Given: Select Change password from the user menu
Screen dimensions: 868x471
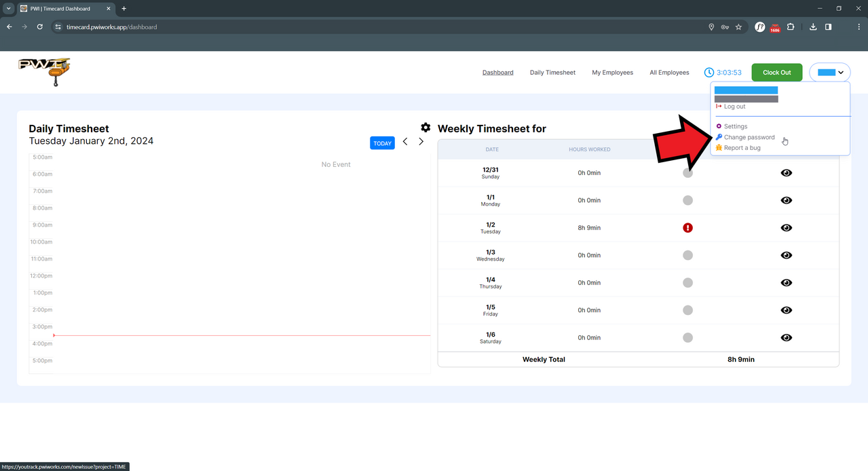Looking at the screenshot, I should pos(749,137).
